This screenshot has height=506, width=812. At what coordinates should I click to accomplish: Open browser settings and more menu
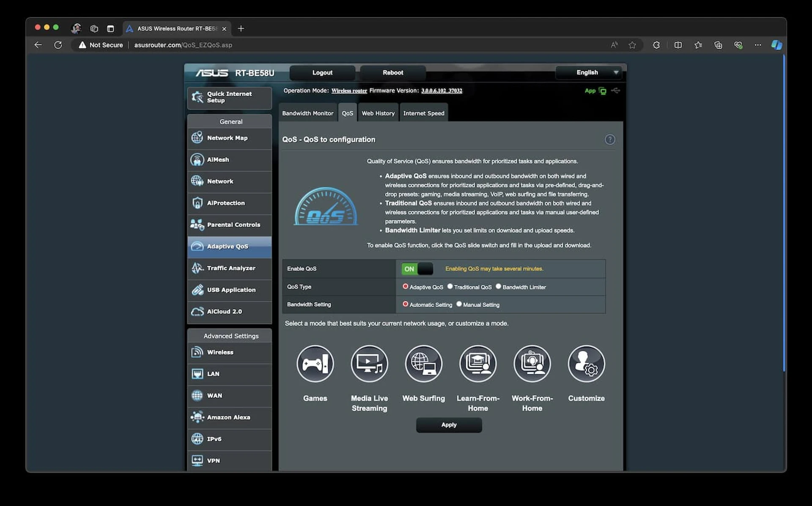757,45
